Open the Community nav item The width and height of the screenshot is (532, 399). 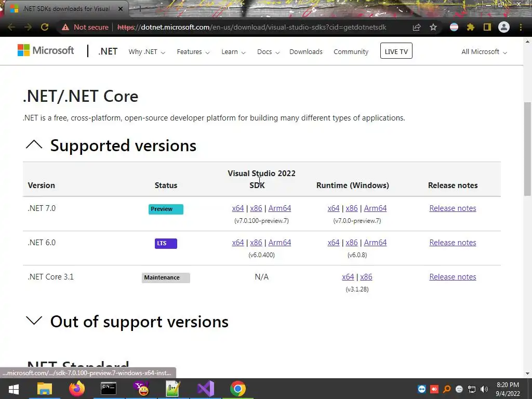[351, 52]
